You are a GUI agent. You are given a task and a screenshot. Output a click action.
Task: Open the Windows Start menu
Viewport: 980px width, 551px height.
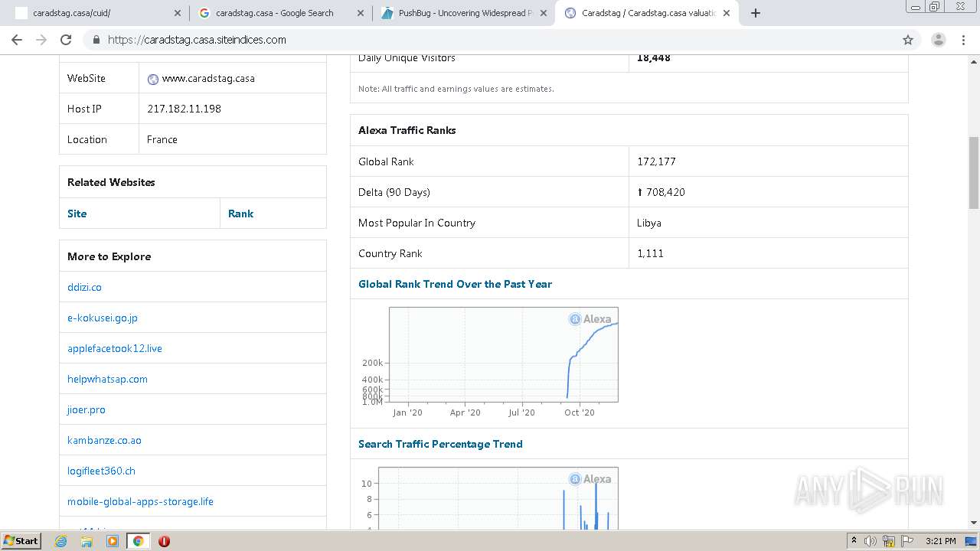click(x=21, y=540)
